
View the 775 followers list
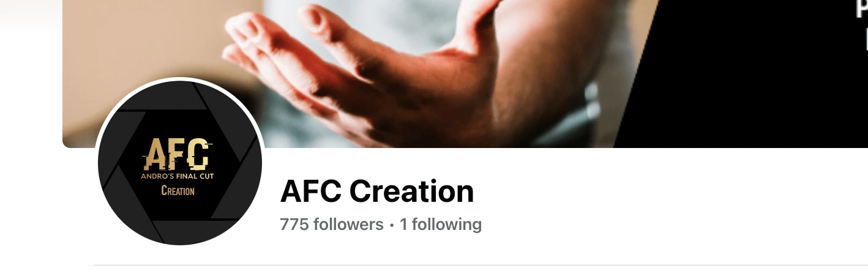332,224
